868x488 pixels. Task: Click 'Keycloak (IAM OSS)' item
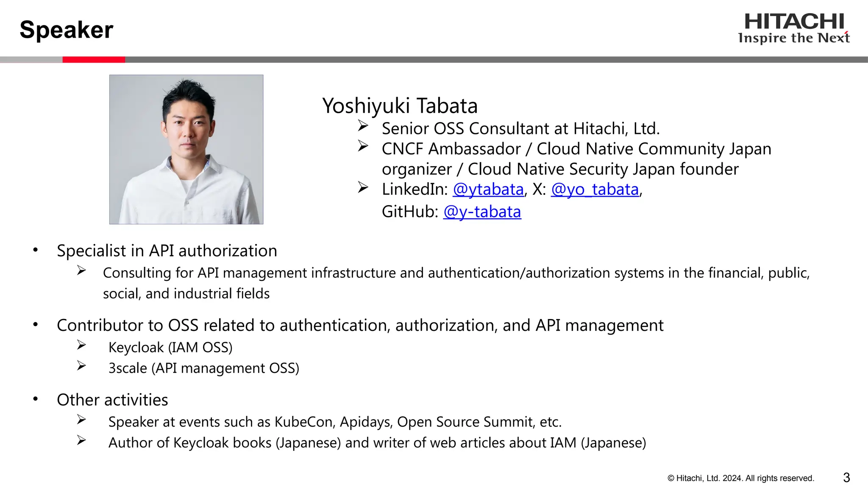[x=170, y=348]
